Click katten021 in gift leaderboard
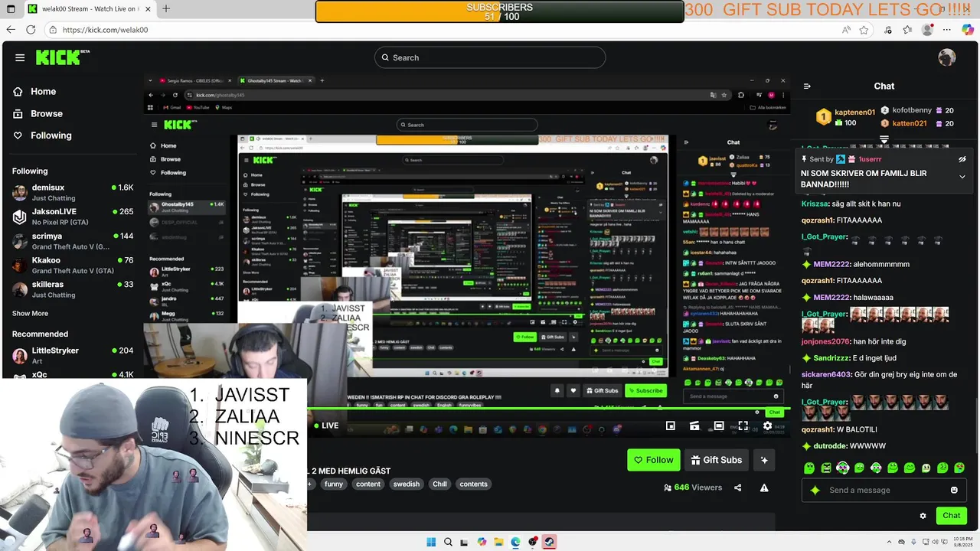 [910, 123]
